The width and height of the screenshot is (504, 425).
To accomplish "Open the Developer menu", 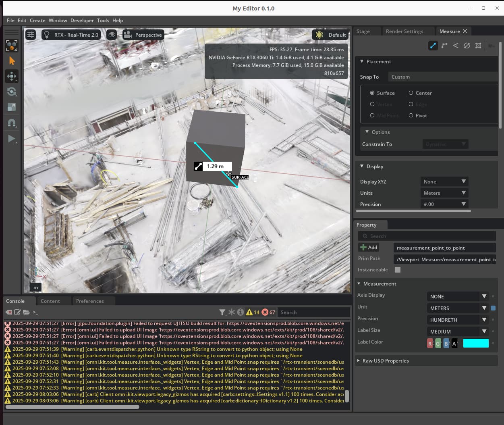I will 82,20.
